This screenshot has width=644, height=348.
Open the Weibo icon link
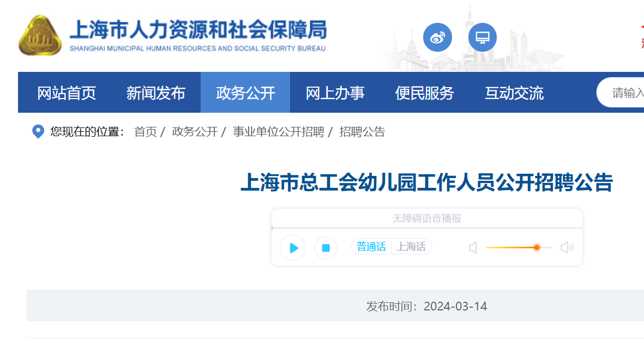(437, 38)
